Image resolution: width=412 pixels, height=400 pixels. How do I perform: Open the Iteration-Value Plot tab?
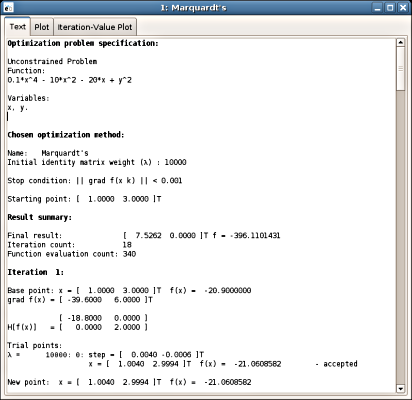[x=95, y=27]
